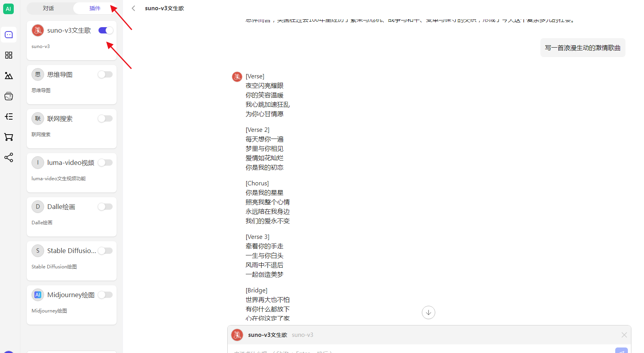Click the Midjourney绘图 plugin icon

coord(38,295)
